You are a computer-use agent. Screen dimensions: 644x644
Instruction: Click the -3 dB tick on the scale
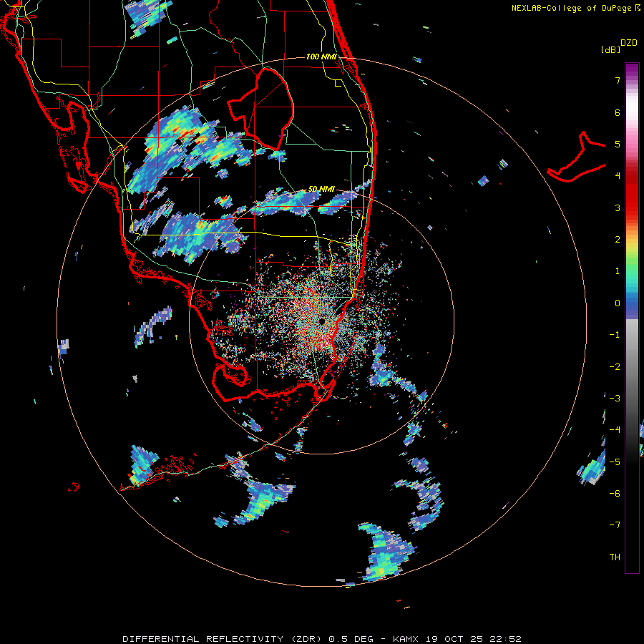(x=615, y=399)
